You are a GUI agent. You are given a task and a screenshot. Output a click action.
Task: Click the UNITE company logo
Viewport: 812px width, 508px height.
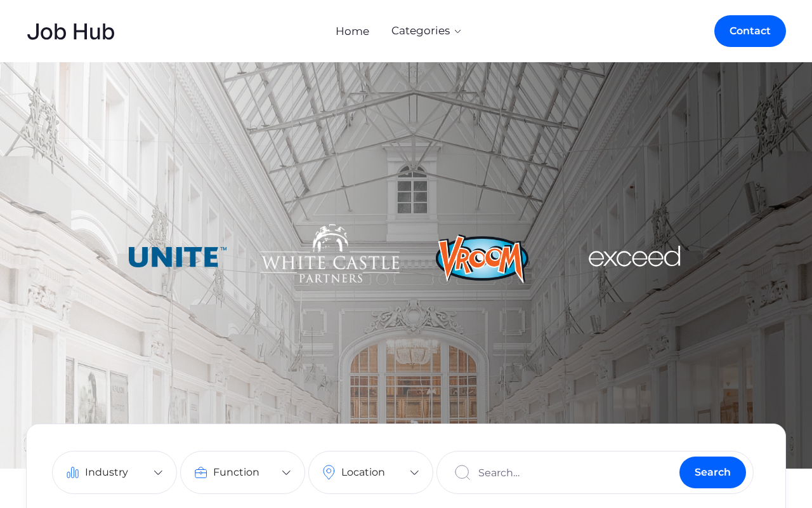(178, 257)
